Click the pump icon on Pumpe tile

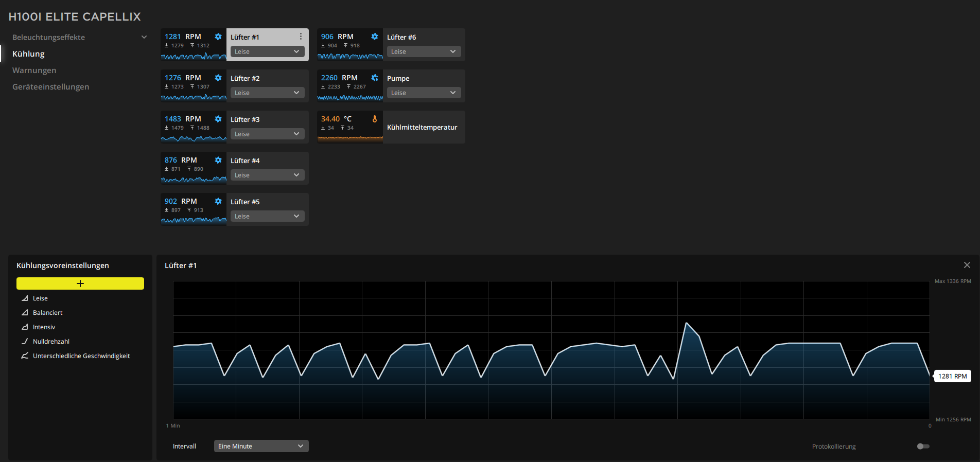[x=375, y=78]
